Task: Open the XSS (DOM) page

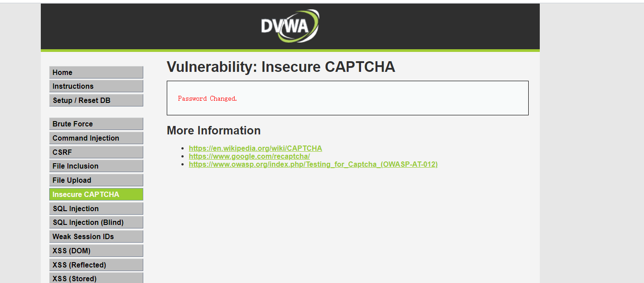Action: 96,251
